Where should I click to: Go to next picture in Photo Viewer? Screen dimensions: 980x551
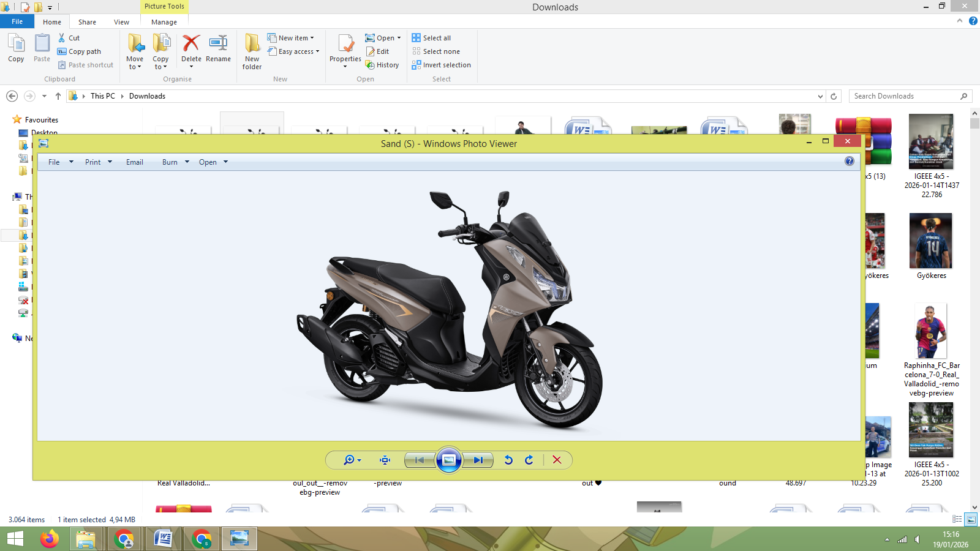pos(478,460)
